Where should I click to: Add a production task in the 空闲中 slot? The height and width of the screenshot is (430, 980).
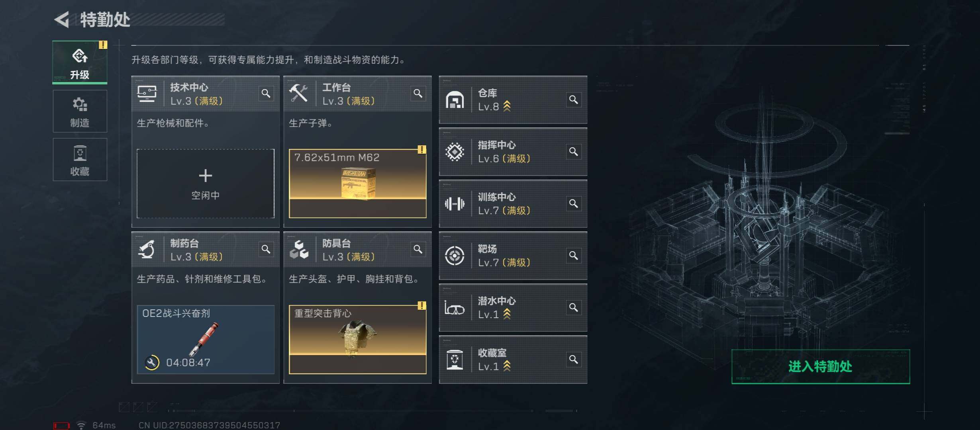206,184
